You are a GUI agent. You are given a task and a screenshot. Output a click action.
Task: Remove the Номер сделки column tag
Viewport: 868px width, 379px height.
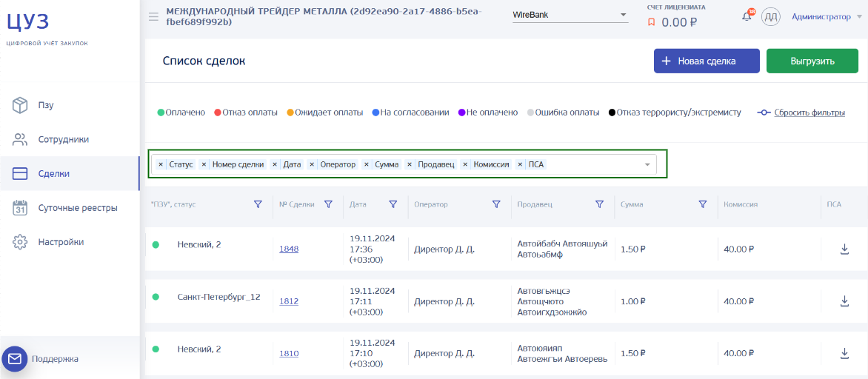point(204,164)
